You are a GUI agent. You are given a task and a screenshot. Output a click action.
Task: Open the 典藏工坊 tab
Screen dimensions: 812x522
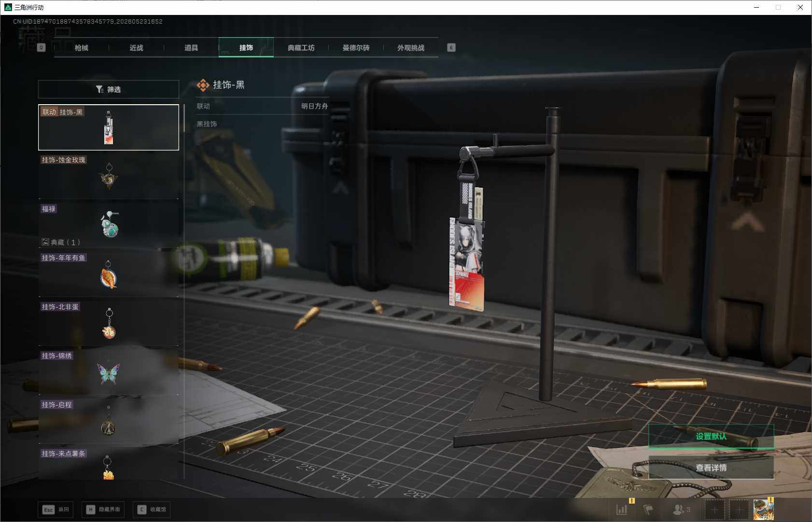click(301, 48)
